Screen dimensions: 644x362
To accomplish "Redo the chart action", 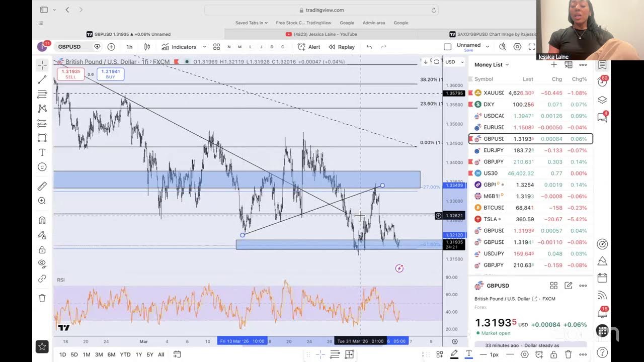I will 383,47.
